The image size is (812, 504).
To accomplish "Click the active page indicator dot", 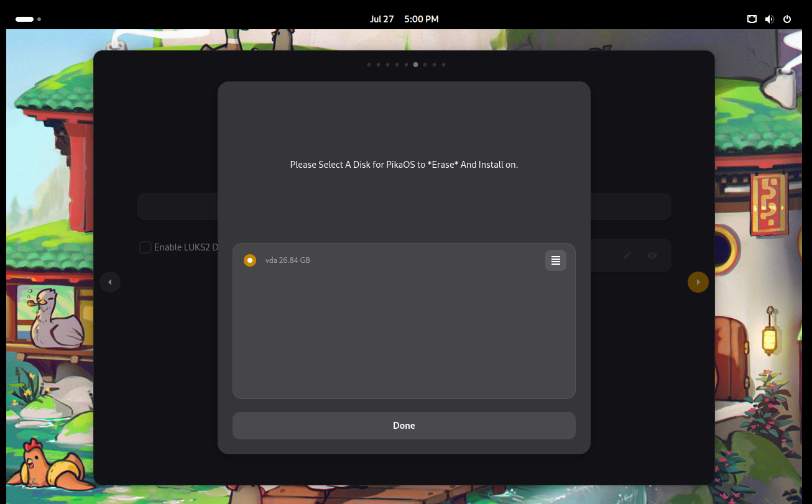I will 415,65.
